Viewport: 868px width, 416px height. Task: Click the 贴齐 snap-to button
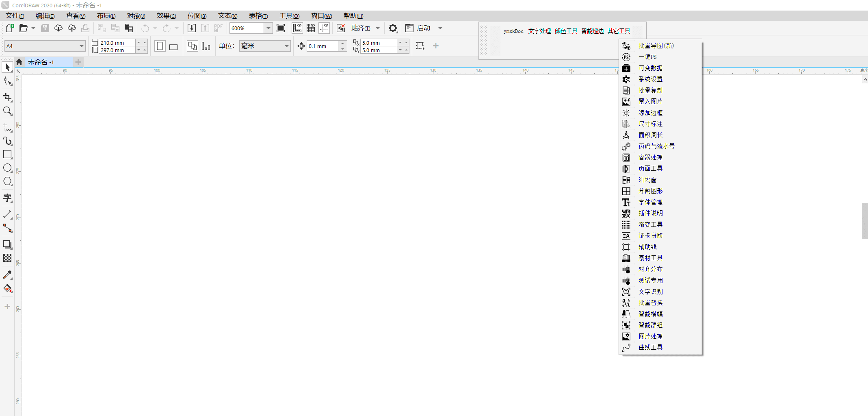pos(361,28)
